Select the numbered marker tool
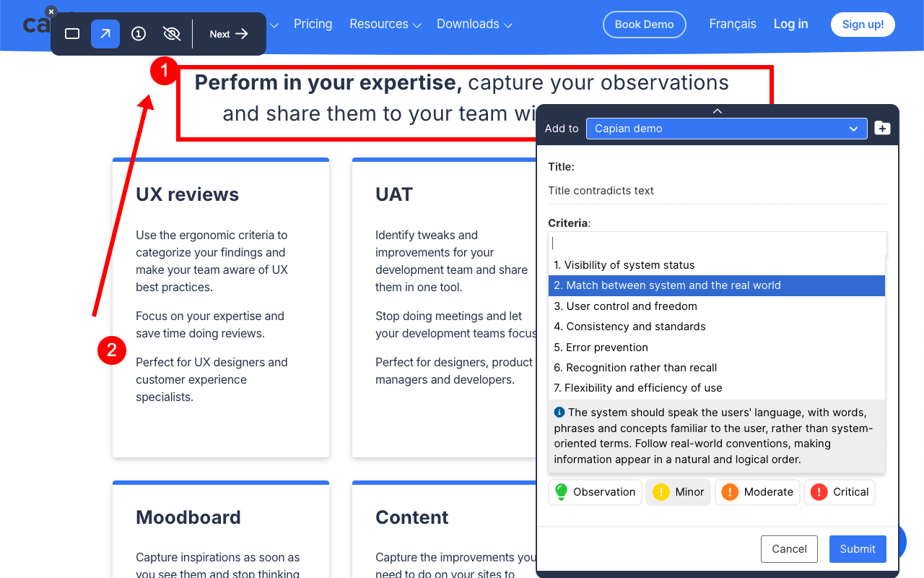This screenshot has height=578, width=924. click(x=139, y=34)
